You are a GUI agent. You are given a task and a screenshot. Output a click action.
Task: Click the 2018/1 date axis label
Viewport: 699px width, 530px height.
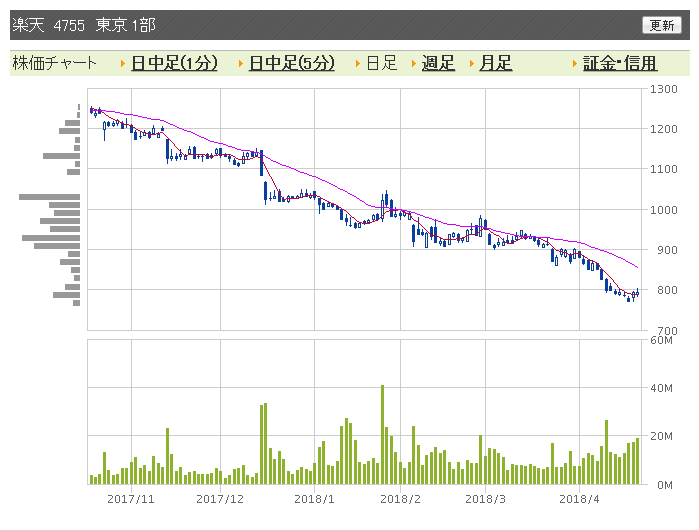314,499
